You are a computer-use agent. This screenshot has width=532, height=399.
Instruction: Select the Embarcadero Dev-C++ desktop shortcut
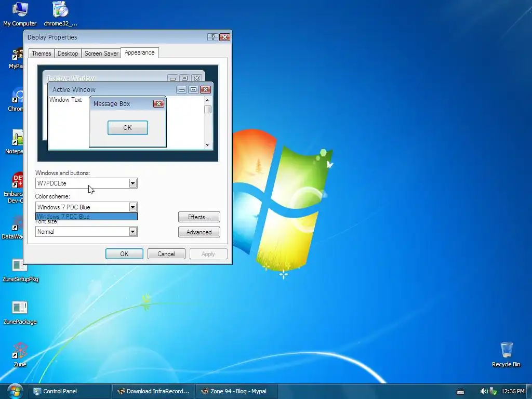pyautogui.click(x=13, y=188)
